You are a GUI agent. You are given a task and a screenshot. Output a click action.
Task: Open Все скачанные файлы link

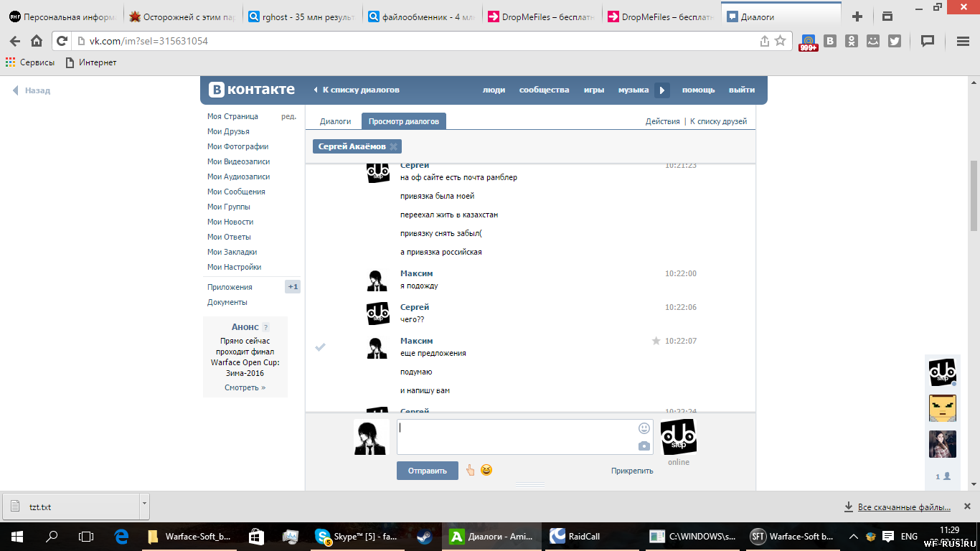click(905, 507)
